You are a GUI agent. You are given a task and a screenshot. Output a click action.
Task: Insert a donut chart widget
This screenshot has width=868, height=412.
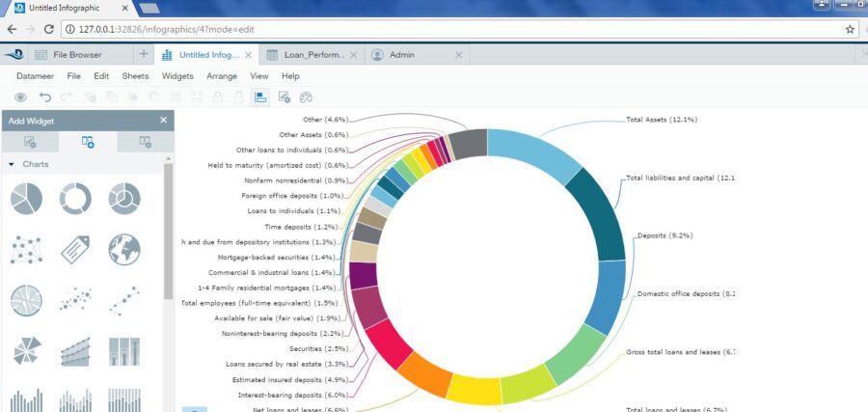pyautogui.click(x=75, y=198)
